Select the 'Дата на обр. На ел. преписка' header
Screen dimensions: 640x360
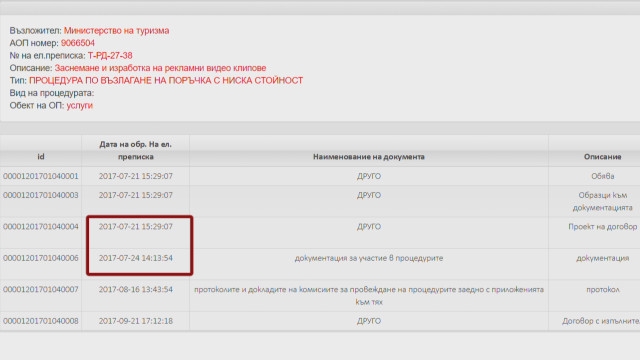click(136, 150)
